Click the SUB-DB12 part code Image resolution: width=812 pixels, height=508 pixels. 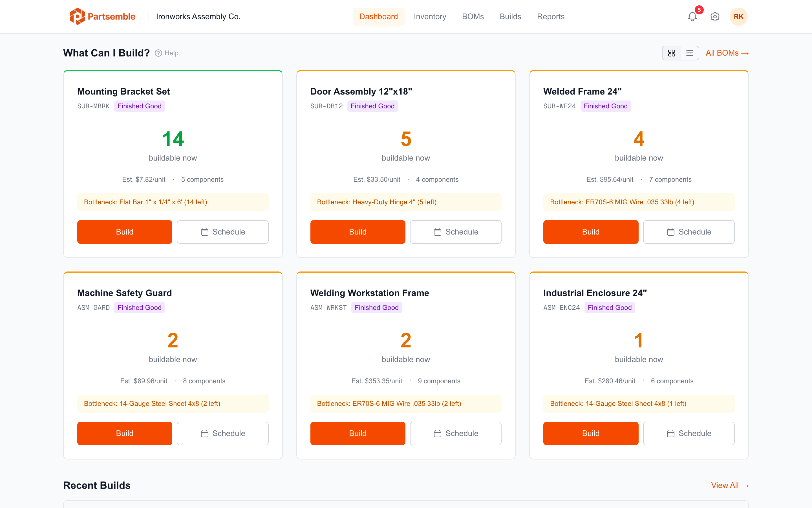[x=326, y=106]
